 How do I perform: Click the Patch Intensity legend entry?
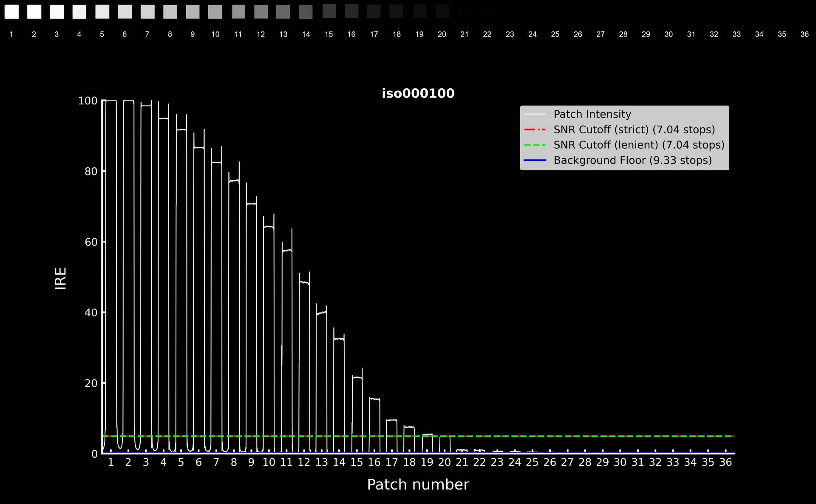pos(592,114)
